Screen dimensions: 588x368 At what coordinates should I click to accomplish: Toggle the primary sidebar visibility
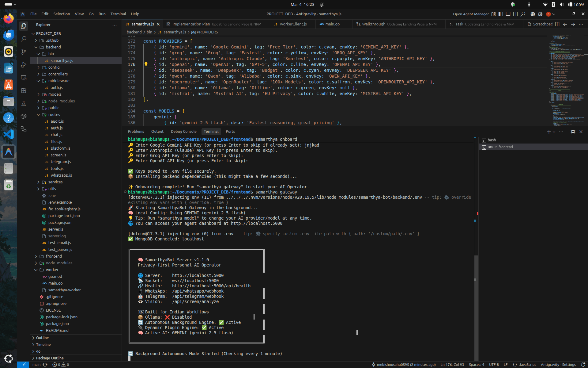500,14
